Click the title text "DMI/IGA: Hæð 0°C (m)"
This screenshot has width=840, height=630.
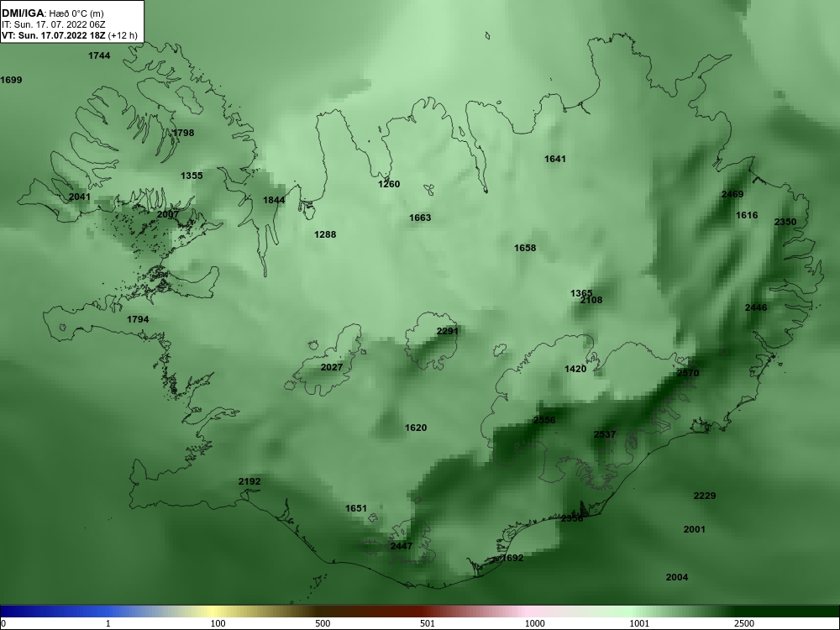coord(52,13)
